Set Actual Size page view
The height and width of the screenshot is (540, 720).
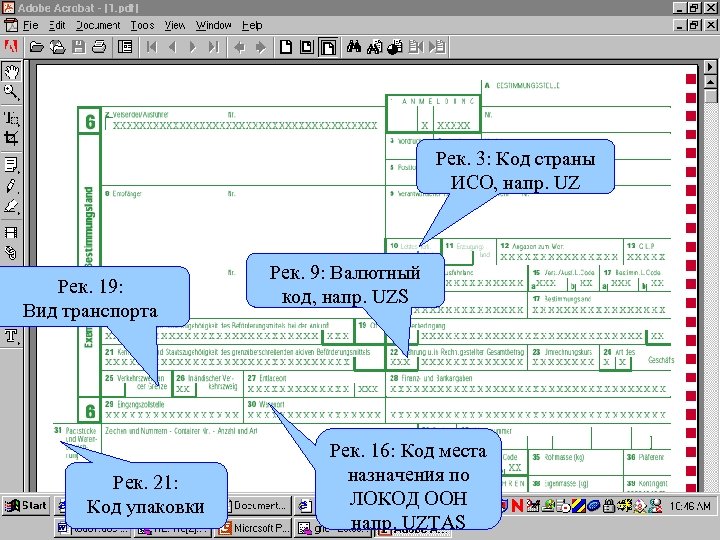(x=286, y=47)
